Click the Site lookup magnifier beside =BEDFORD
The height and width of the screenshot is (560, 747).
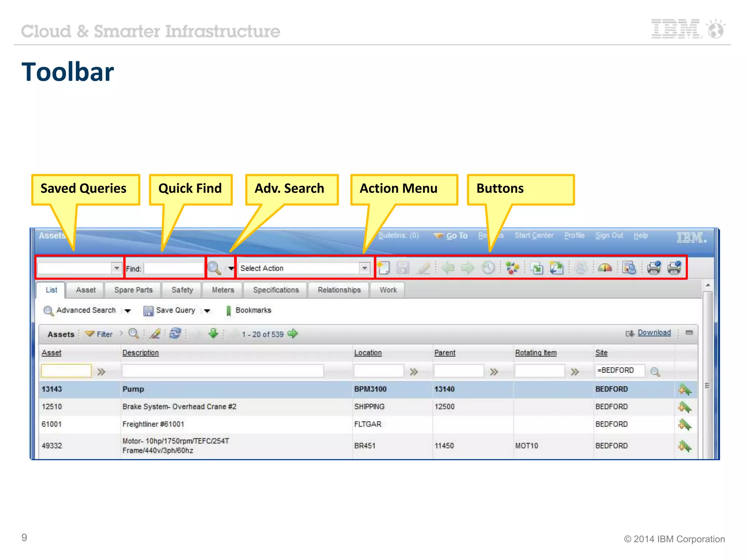click(x=655, y=372)
